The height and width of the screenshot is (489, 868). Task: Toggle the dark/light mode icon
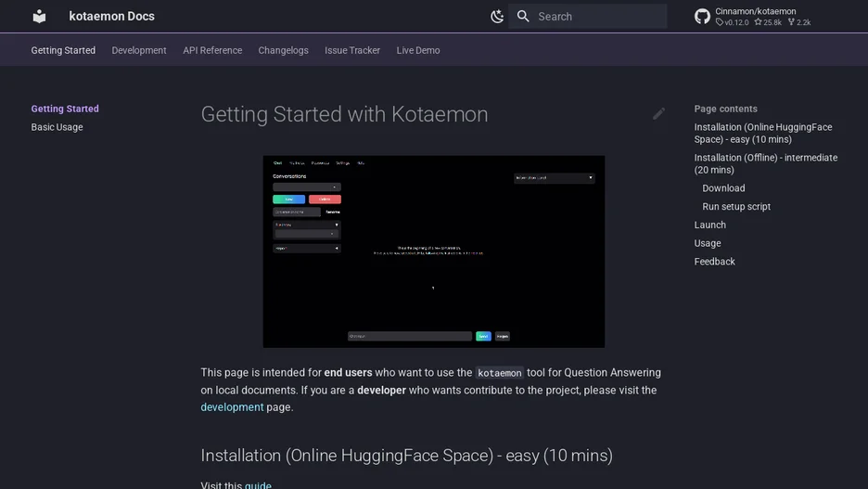[496, 16]
